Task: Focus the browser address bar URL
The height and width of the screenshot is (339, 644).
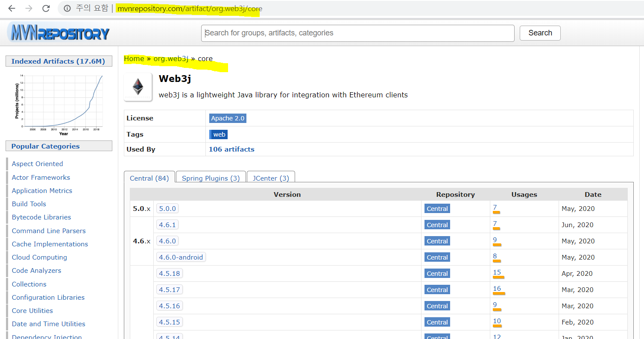Action: (x=189, y=9)
